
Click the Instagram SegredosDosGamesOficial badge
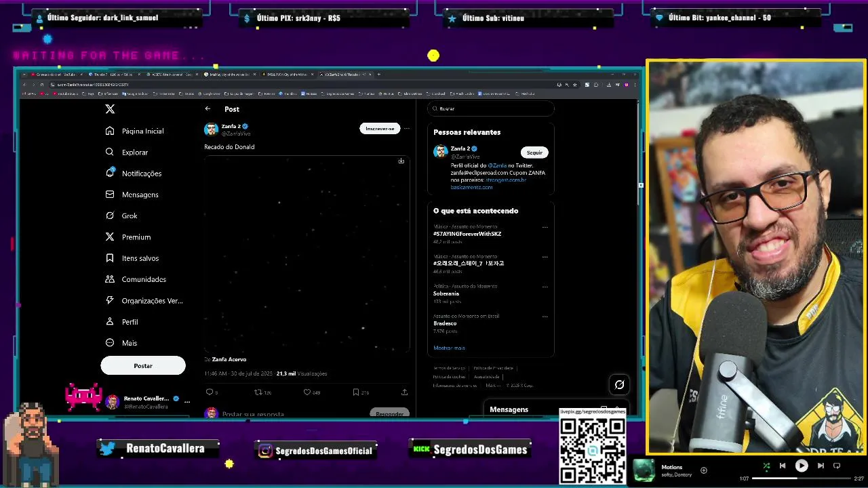[x=316, y=450]
